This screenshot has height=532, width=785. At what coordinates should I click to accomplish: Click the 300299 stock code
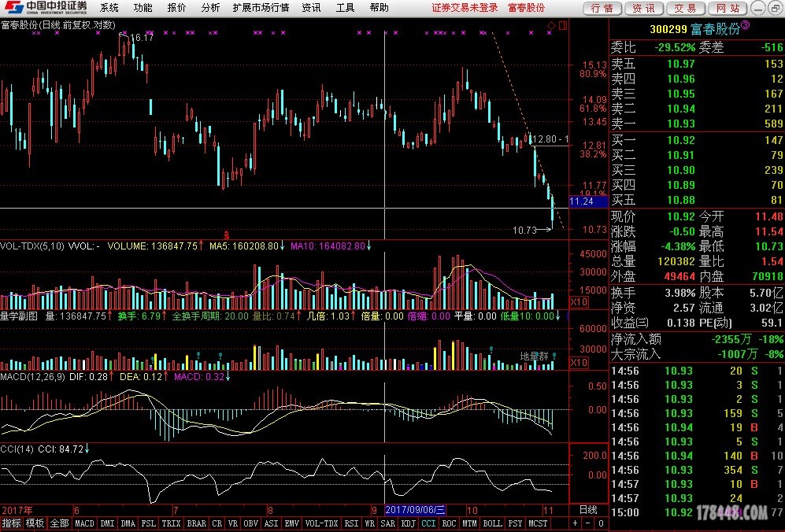(668, 29)
